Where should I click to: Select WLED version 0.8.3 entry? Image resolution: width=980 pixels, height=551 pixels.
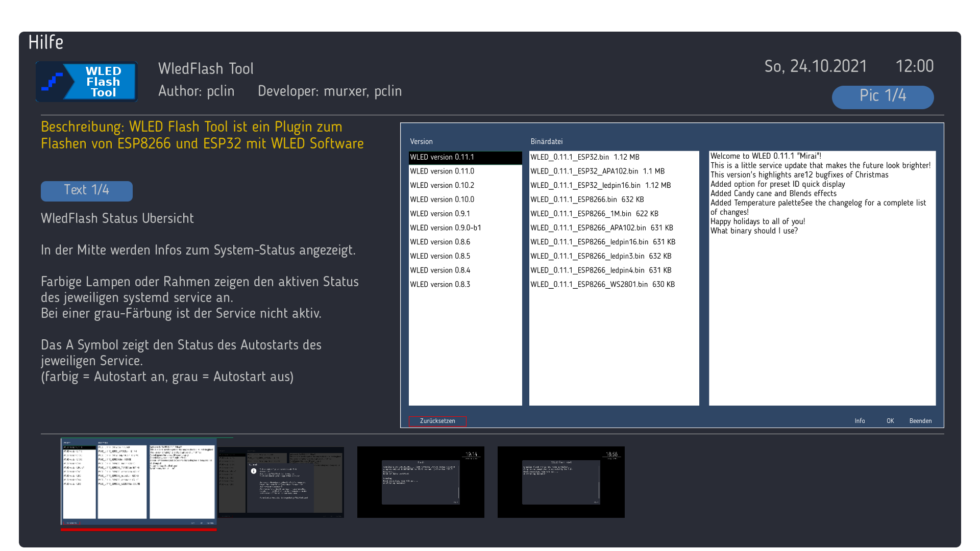(440, 284)
